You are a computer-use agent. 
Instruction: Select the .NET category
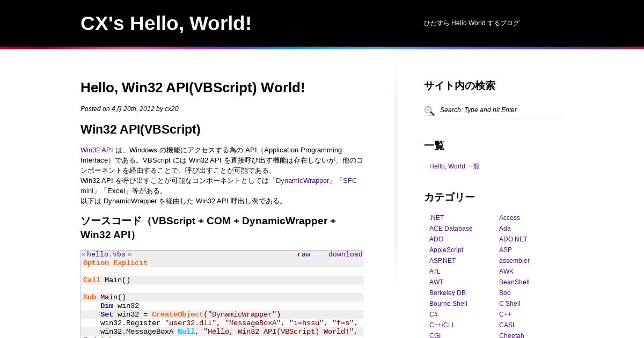coord(436,218)
